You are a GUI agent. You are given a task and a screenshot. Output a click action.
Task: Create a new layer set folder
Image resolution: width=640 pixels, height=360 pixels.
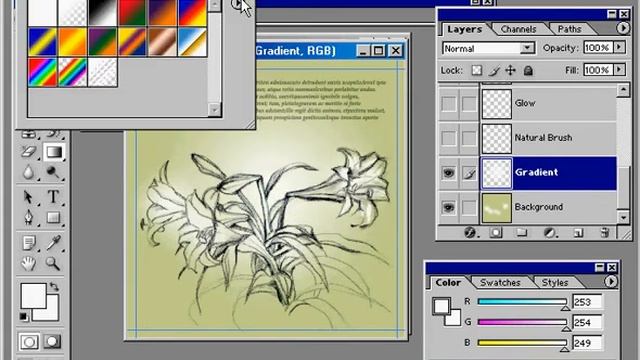521,233
